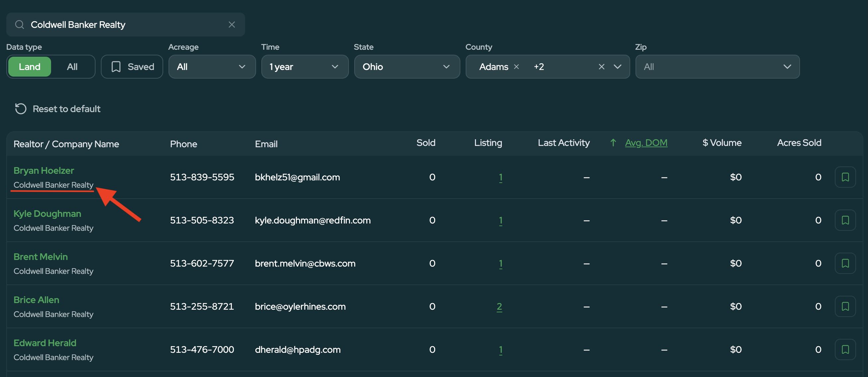Click company name under Bryan Hoelzer
868x377 pixels.
[x=53, y=185]
